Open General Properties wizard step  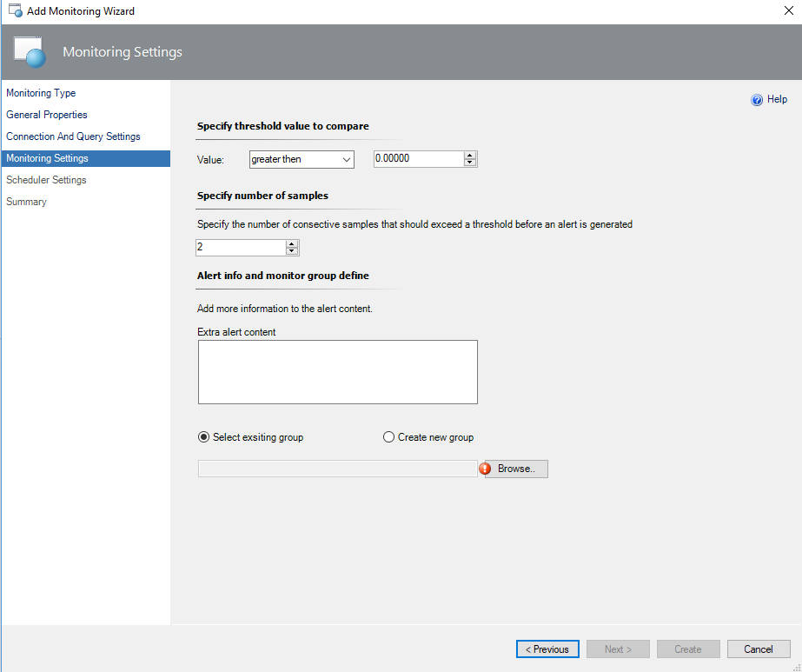point(47,115)
